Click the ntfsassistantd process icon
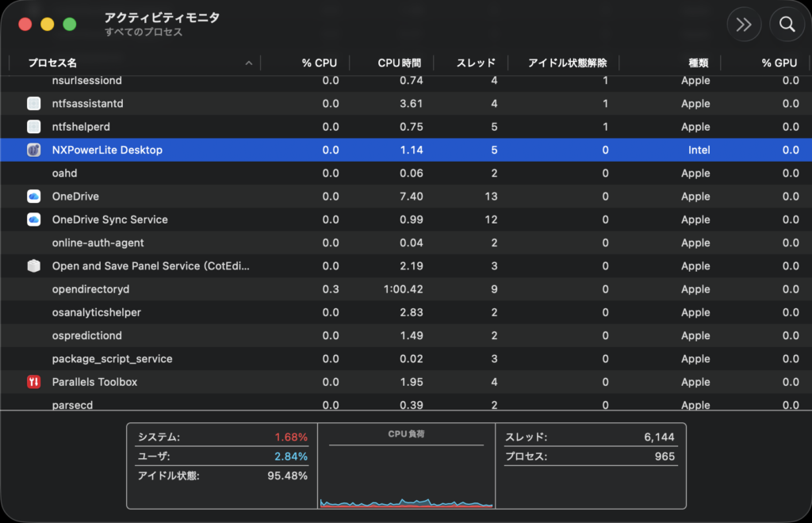 [33, 104]
